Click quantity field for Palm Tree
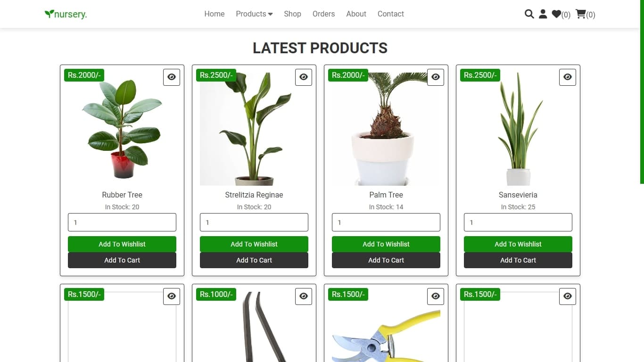 386,222
